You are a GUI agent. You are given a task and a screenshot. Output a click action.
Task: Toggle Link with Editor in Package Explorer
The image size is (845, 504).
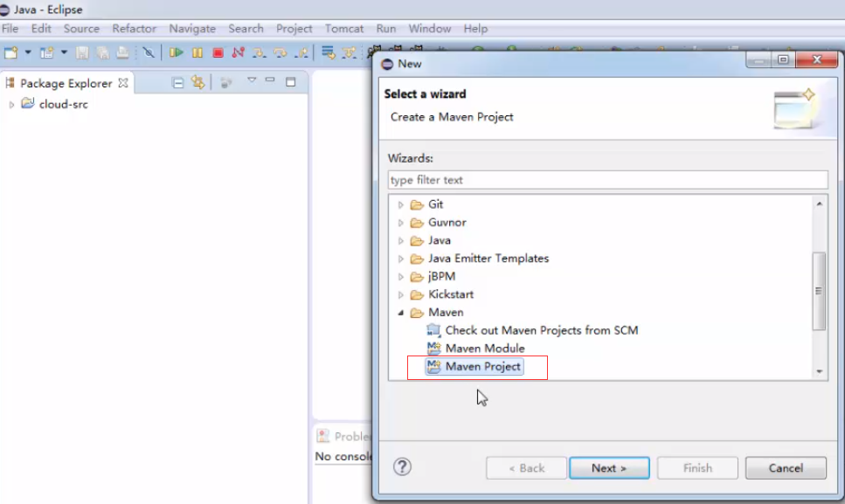197,82
